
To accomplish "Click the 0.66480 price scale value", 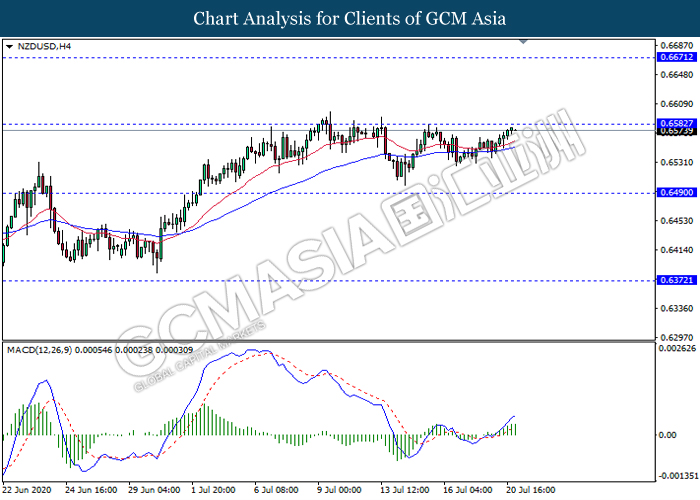I will pos(677,75).
